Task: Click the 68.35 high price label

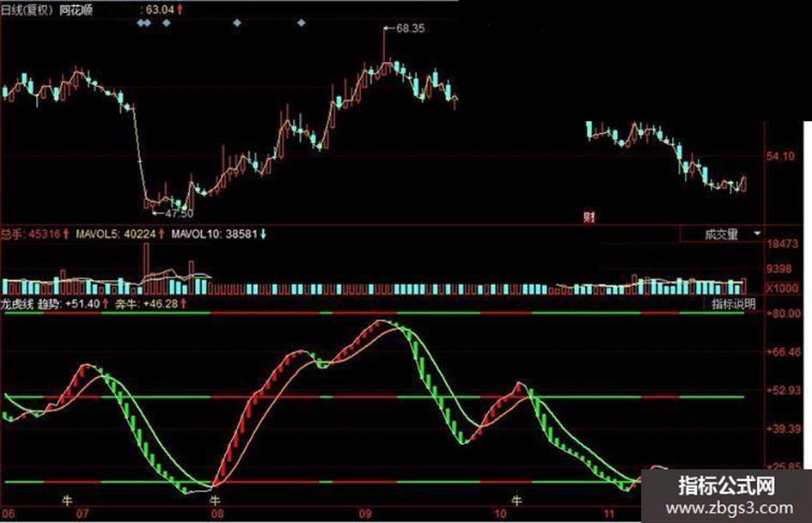Action: (x=410, y=28)
